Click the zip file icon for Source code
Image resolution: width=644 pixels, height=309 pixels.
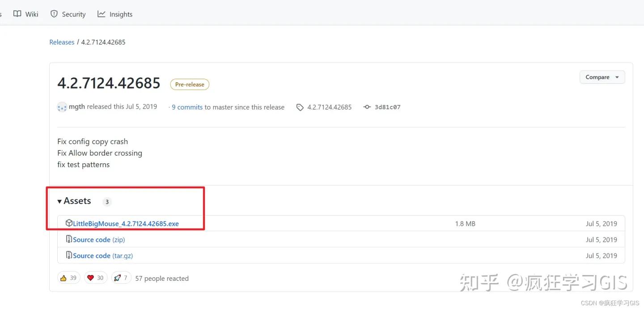(69, 239)
